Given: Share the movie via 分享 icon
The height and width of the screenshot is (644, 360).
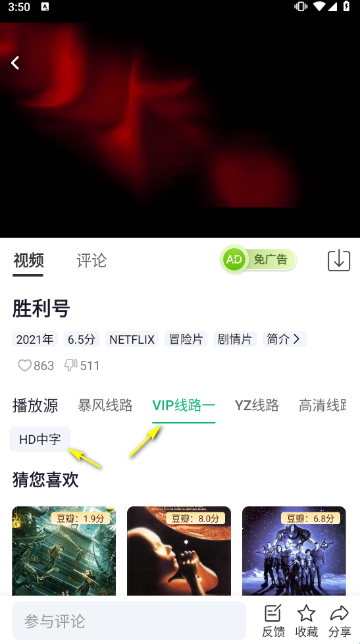Looking at the screenshot, I should tap(340, 620).
